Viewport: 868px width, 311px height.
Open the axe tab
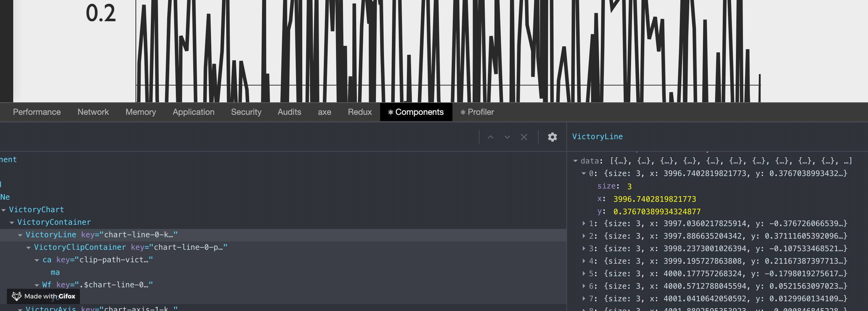[x=325, y=112]
